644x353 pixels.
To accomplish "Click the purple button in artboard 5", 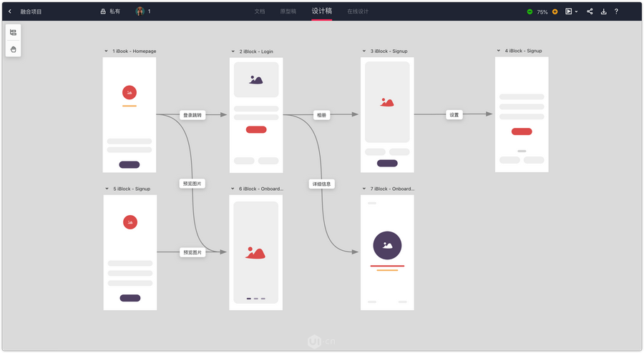I will [x=130, y=298].
